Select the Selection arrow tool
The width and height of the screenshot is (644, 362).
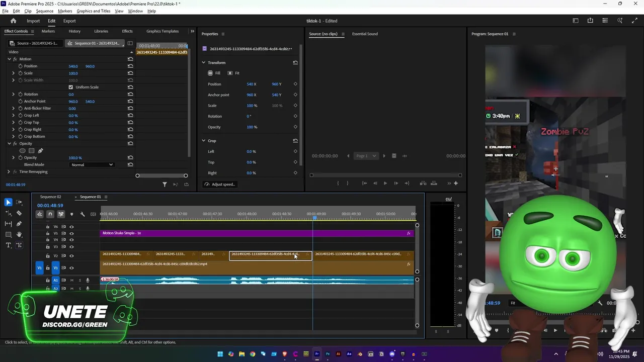[x=8, y=202]
